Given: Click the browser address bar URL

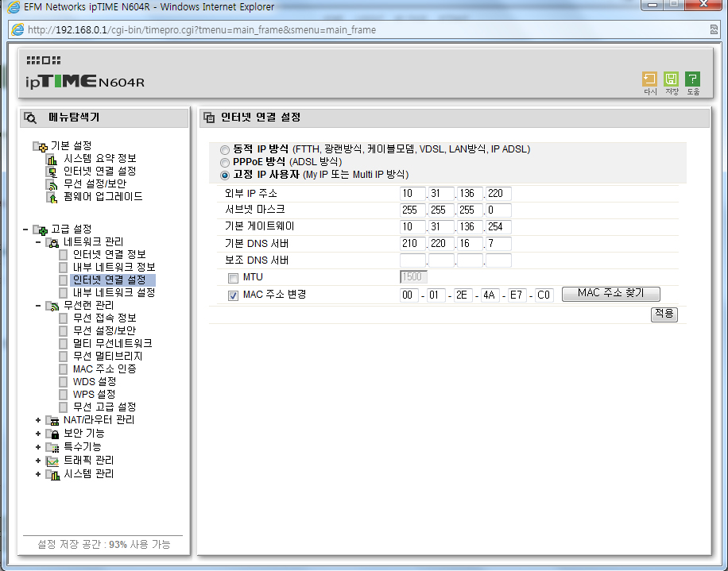Looking at the screenshot, I should 202,30.
